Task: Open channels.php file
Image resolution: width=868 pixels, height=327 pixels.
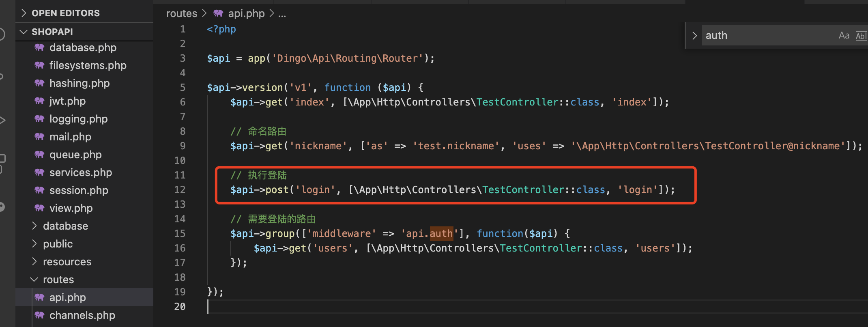Action: 82,315
